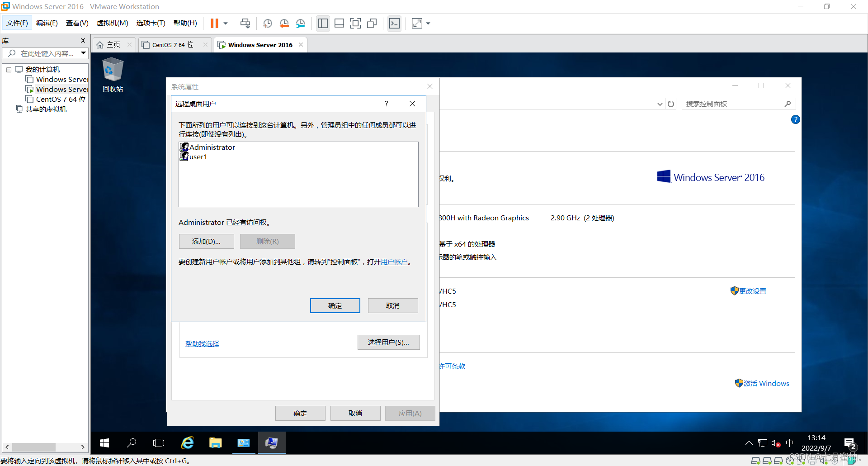Refresh the control panel address bar
Viewport: 868px width, 466px height.
coord(671,104)
